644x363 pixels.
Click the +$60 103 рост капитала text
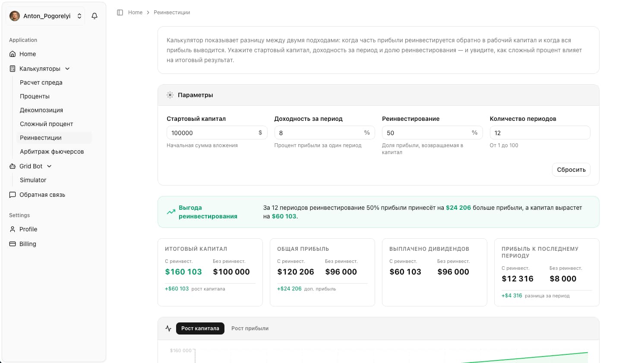195,289
